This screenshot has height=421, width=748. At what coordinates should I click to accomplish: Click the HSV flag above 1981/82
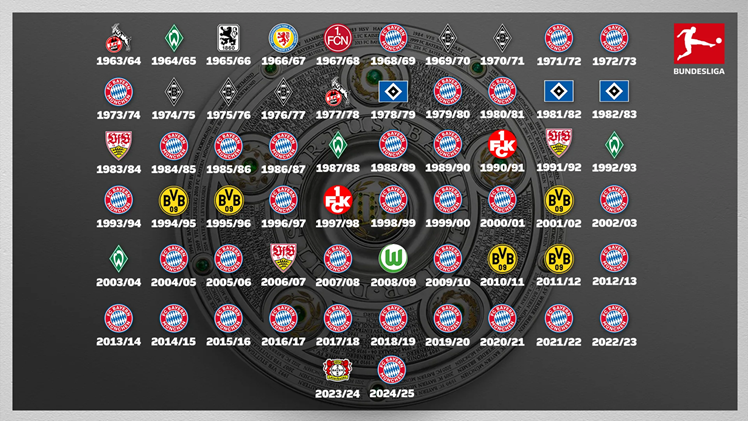point(559,91)
